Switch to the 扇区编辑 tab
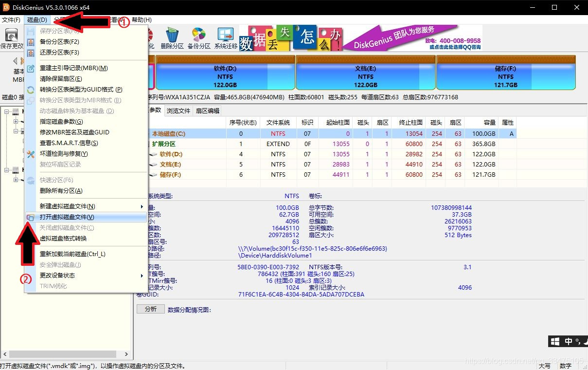 (x=208, y=111)
